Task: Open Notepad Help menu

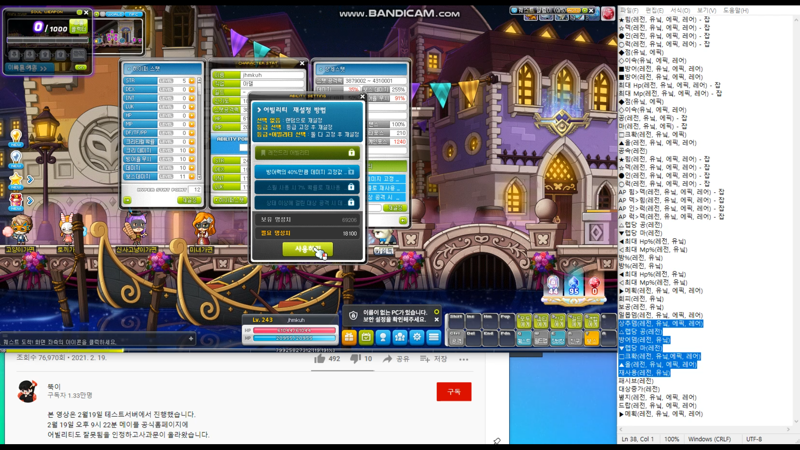Action: 736,10
